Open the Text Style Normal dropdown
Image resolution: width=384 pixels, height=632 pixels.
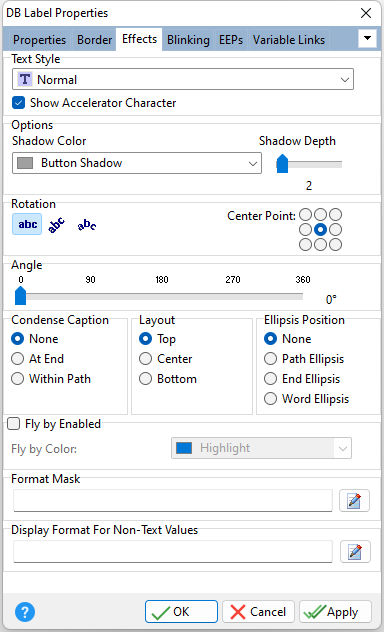pos(183,79)
